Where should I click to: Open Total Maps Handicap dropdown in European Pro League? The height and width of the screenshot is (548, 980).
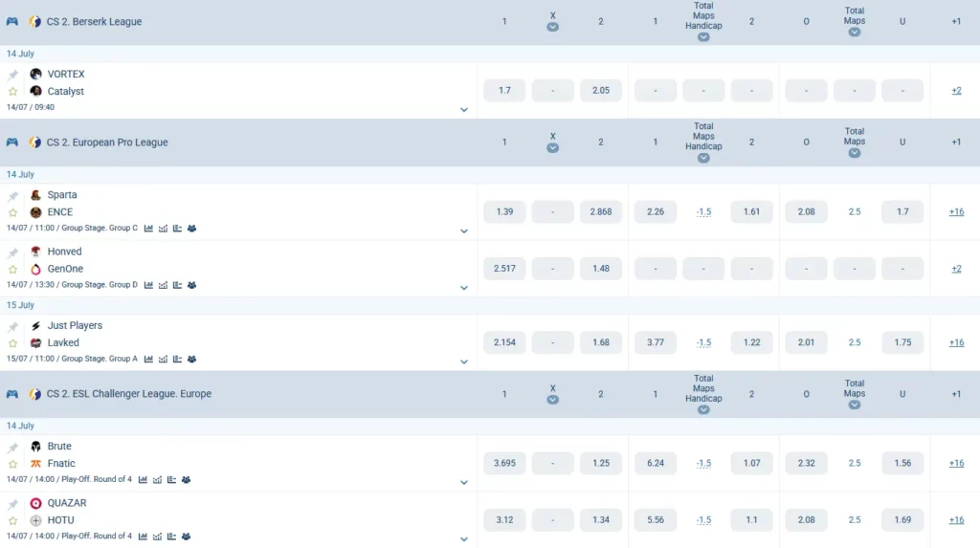coord(703,158)
